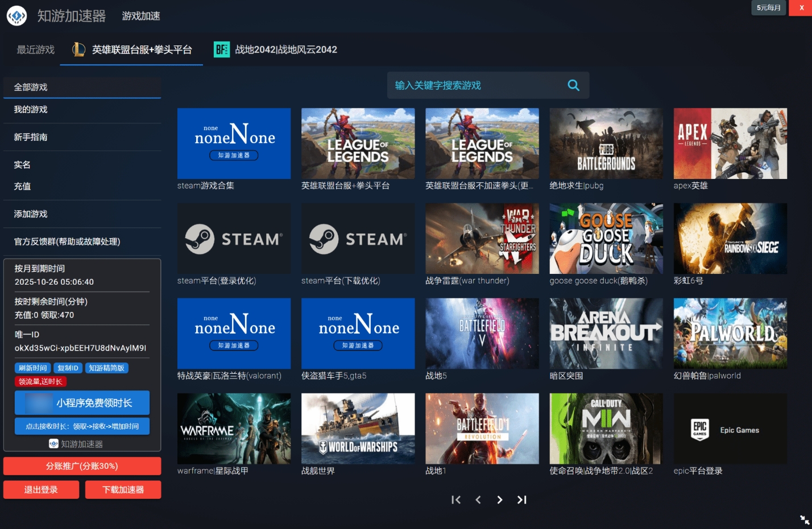Go to the first page of games
This screenshot has width=812, height=529.
click(x=456, y=499)
